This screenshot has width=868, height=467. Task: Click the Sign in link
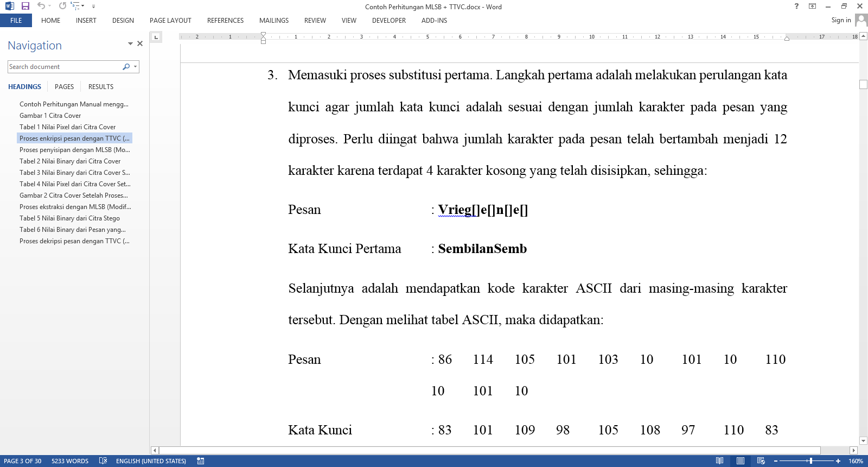841,20
